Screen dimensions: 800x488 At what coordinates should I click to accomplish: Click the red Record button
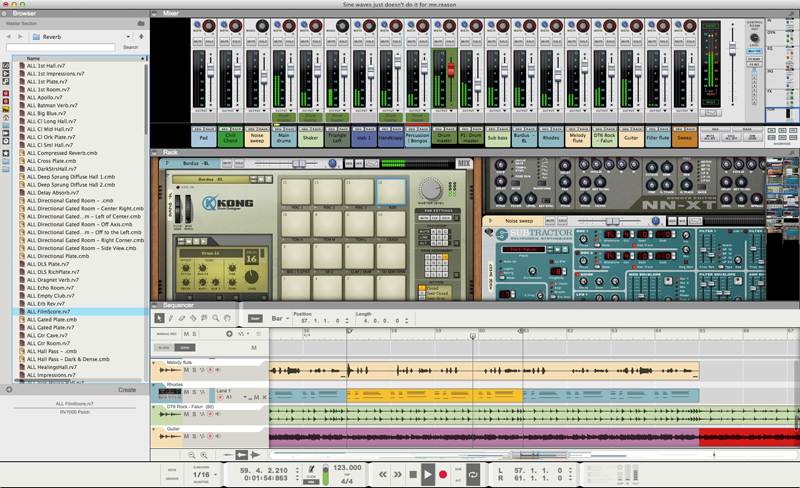click(442, 473)
